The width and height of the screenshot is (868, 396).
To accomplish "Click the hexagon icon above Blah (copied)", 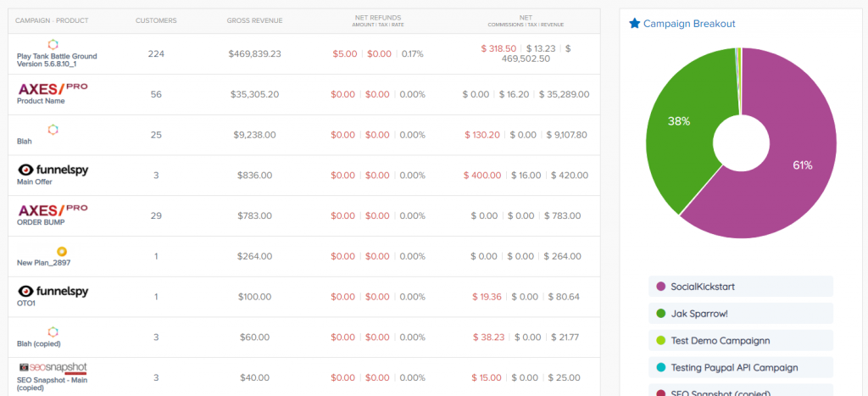I will [53, 332].
